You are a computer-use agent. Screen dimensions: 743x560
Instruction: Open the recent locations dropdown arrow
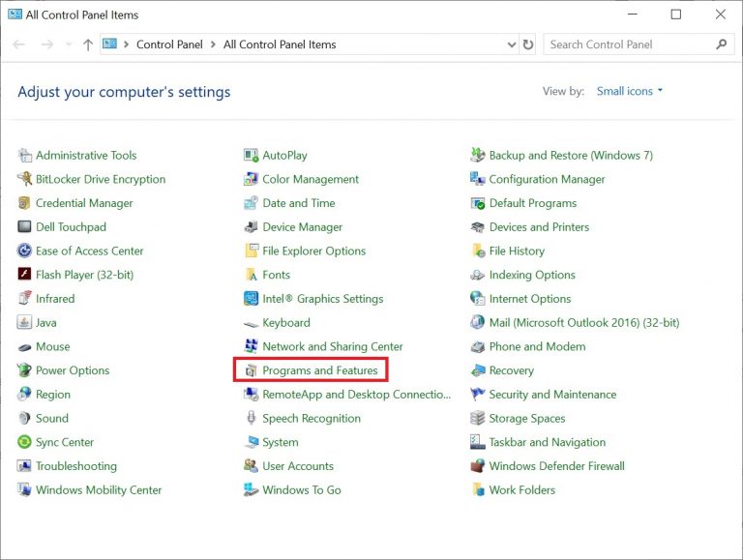69,44
